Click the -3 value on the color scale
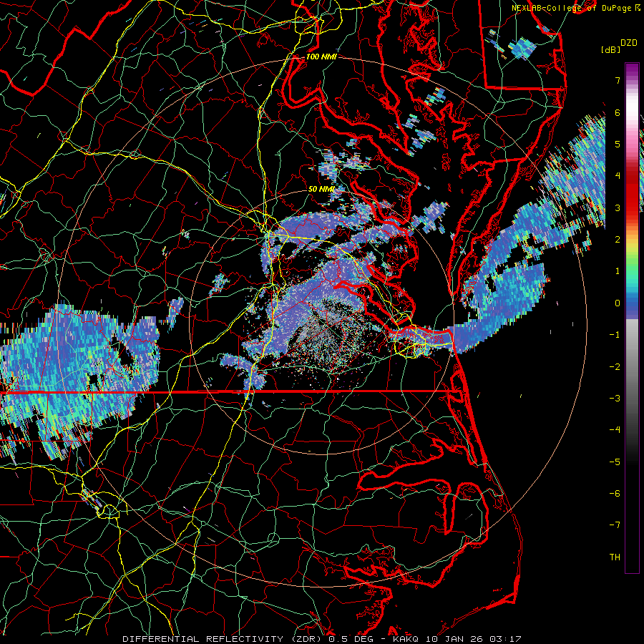Viewport: 644px width, 644px height. pyautogui.click(x=615, y=399)
